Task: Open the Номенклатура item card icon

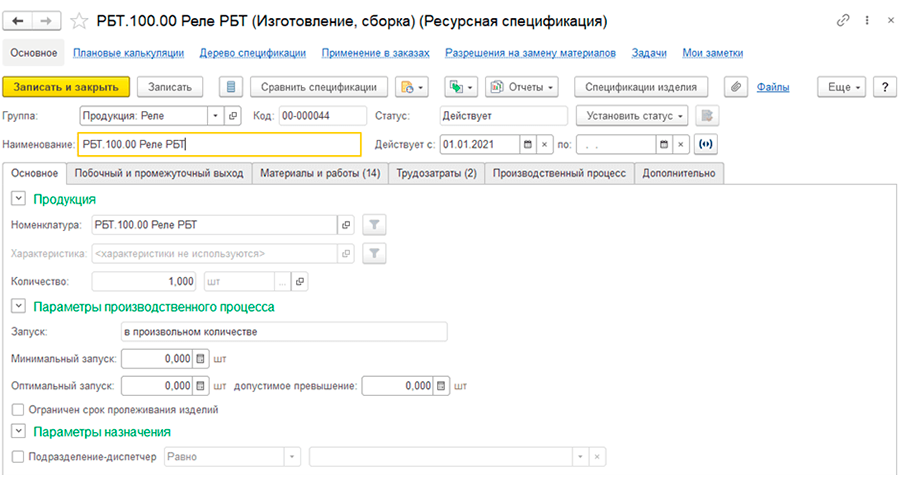Action: (346, 225)
